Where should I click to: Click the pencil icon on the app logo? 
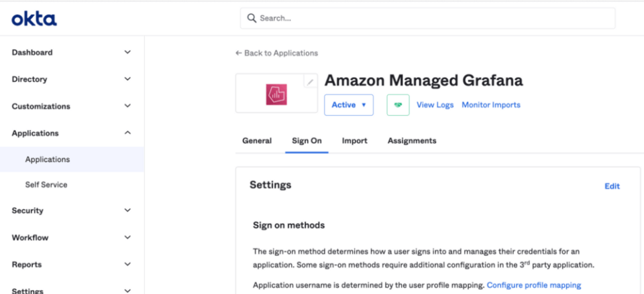(310, 82)
